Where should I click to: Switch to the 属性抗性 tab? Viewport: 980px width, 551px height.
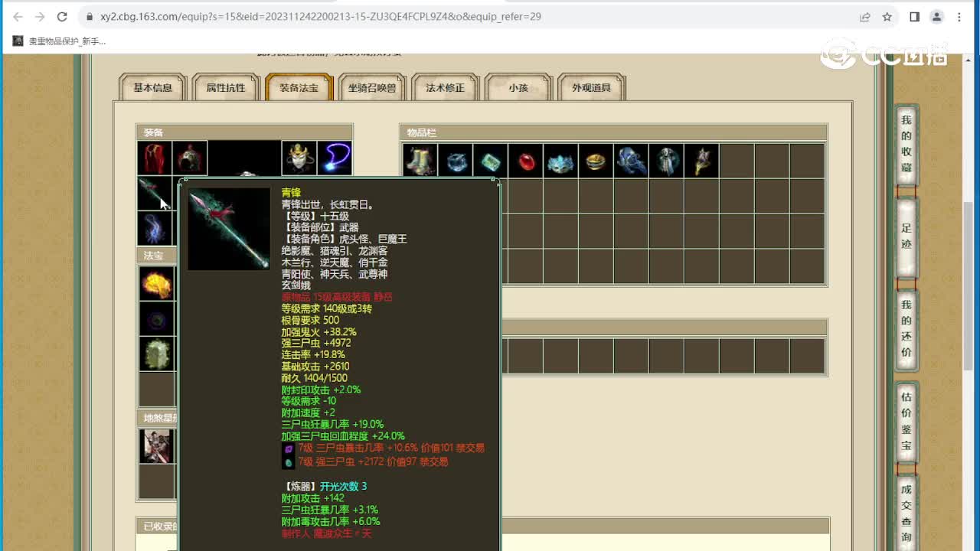(x=226, y=88)
